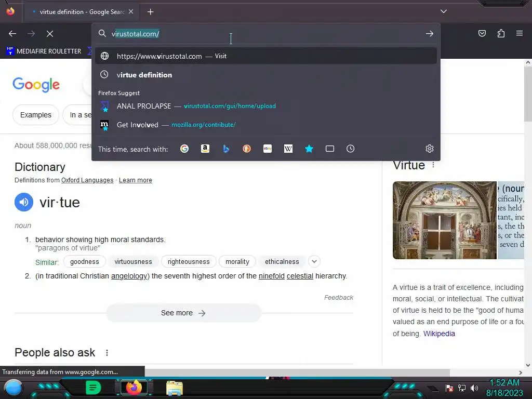Click the horizontal page scrollbar
532x399 pixels.
click(x=297, y=373)
